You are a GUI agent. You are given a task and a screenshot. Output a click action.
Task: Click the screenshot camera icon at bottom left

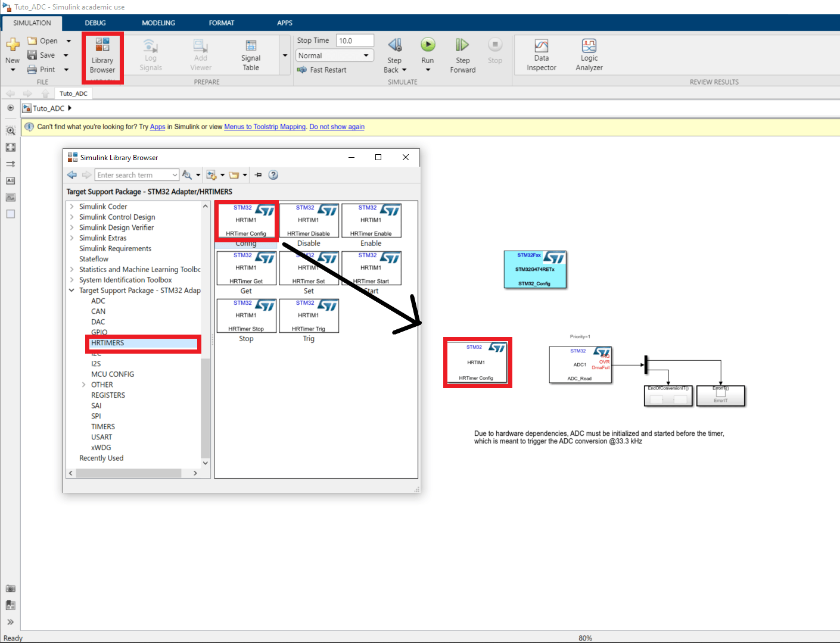[10, 588]
